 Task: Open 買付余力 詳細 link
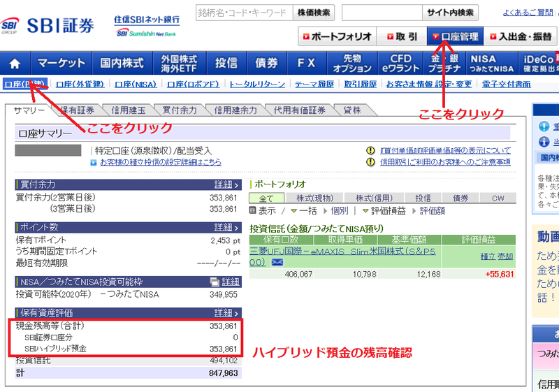(226, 184)
